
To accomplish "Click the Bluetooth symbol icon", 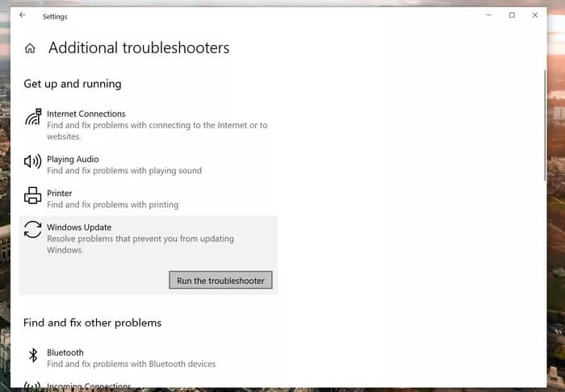I will coord(33,355).
